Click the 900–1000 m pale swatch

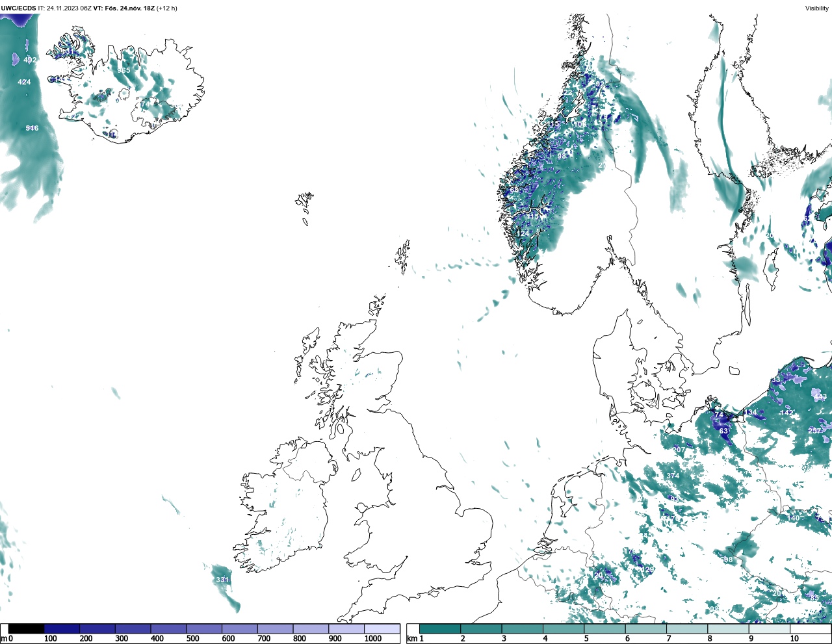point(346,629)
